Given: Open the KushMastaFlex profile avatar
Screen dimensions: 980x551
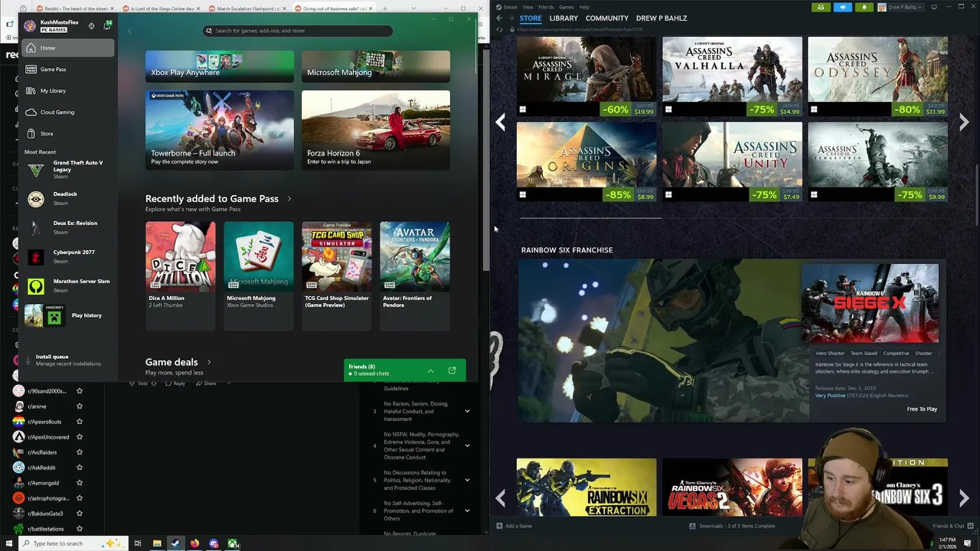Looking at the screenshot, I should coord(30,26).
